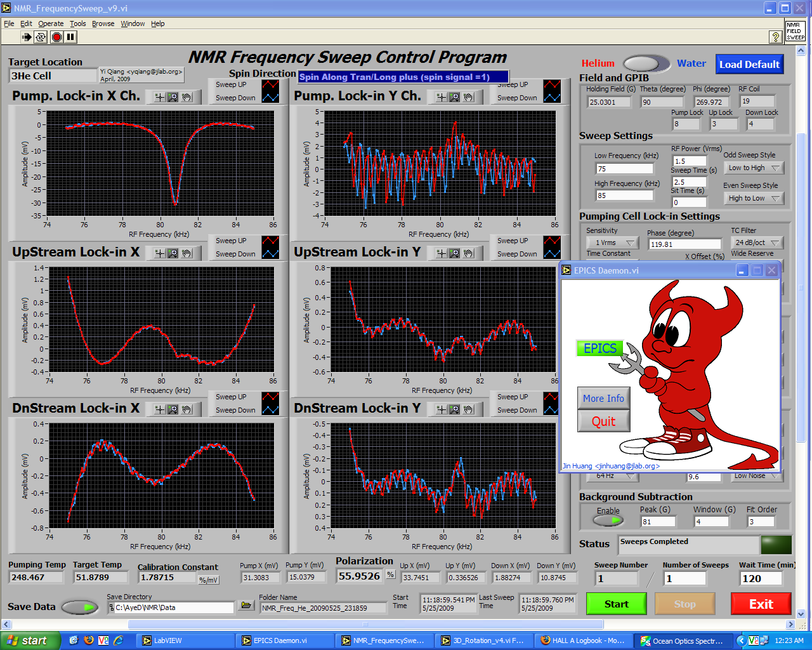Select the pan hand tool on Pump. Lock-in Y graph

pos(469,97)
